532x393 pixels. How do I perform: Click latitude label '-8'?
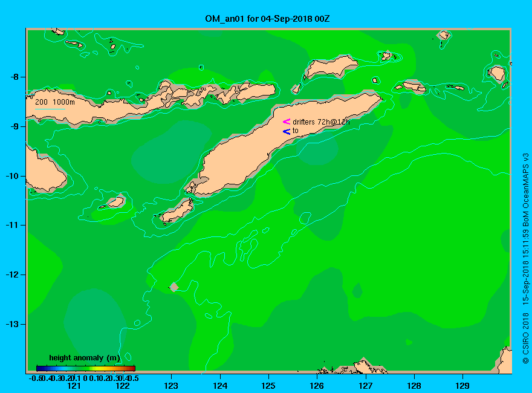tap(15, 77)
